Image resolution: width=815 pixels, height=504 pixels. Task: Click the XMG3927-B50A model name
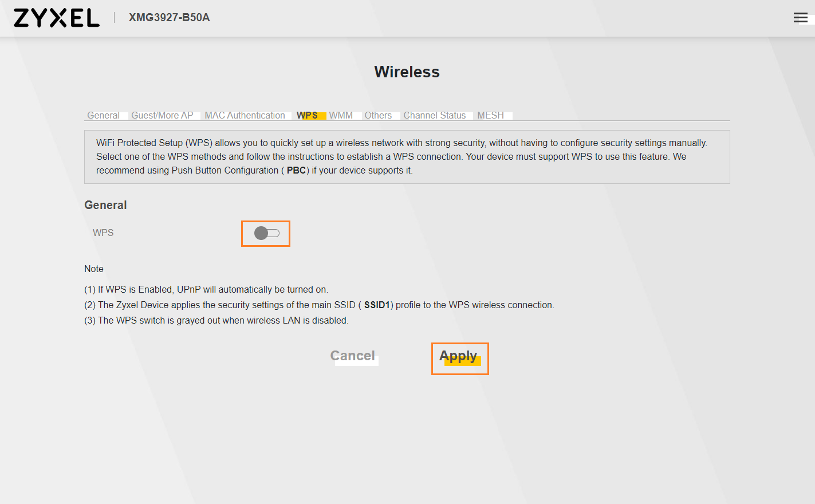coord(169,18)
